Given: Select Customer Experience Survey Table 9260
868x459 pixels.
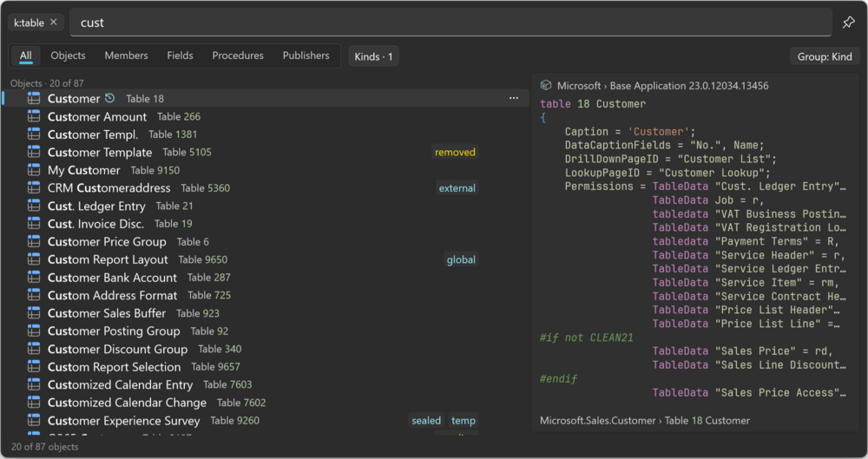Looking at the screenshot, I should (266, 420).
